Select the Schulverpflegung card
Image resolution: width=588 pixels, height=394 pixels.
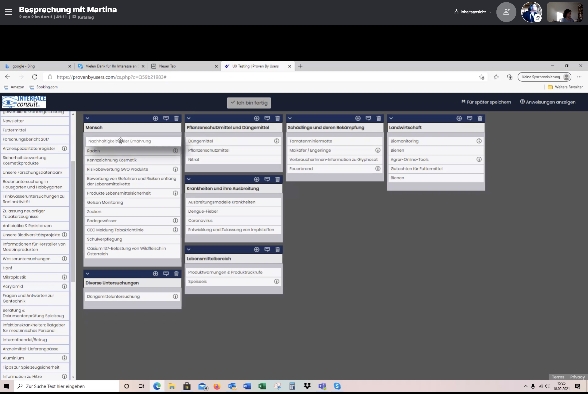(x=132, y=239)
